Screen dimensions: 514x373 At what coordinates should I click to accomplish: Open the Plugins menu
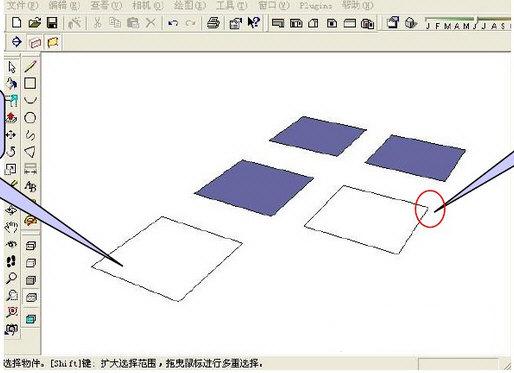pyautogui.click(x=315, y=5)
